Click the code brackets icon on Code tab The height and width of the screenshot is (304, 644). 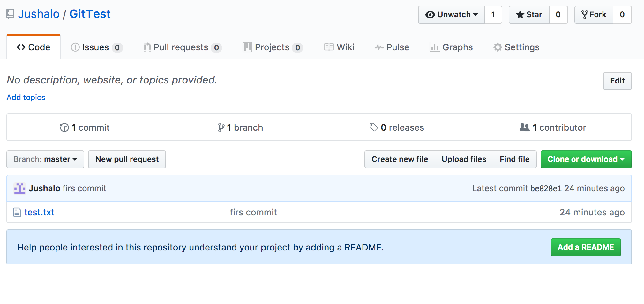(21, 47)
